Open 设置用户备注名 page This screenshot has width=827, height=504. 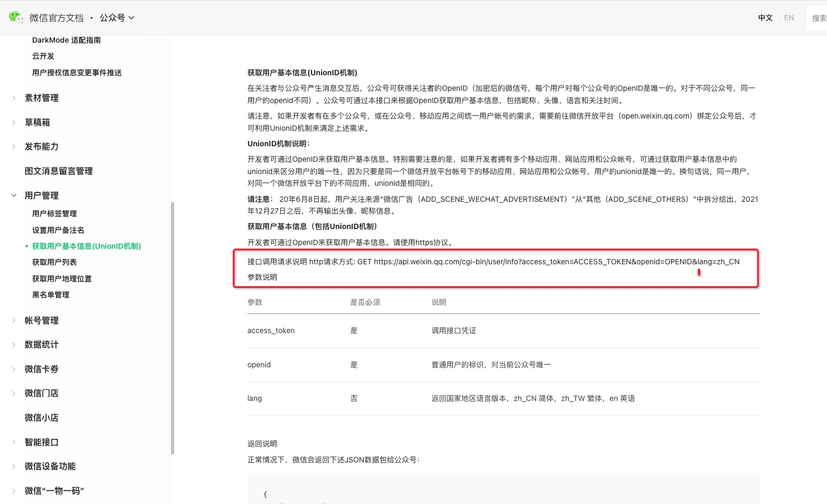coord(58,230)
